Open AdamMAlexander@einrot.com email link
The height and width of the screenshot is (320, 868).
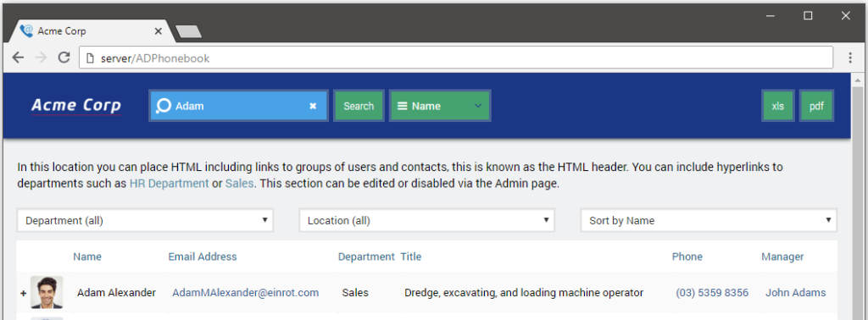[245, 293]
